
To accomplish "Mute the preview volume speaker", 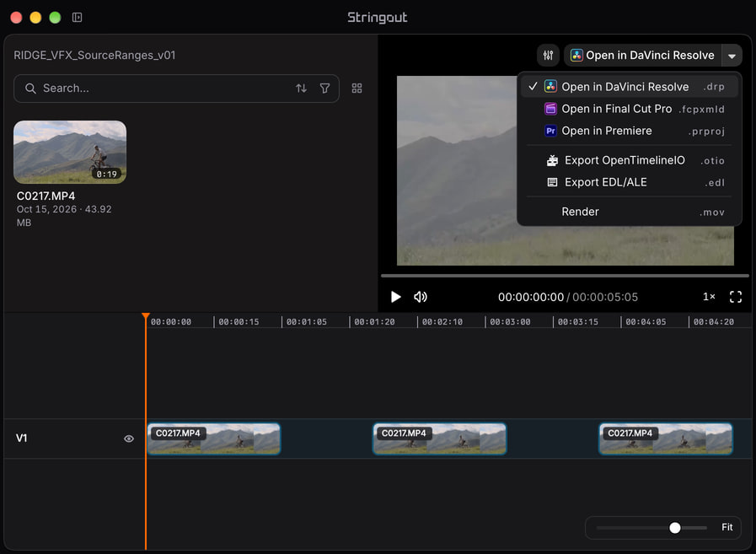I will [x=421, y=297].
